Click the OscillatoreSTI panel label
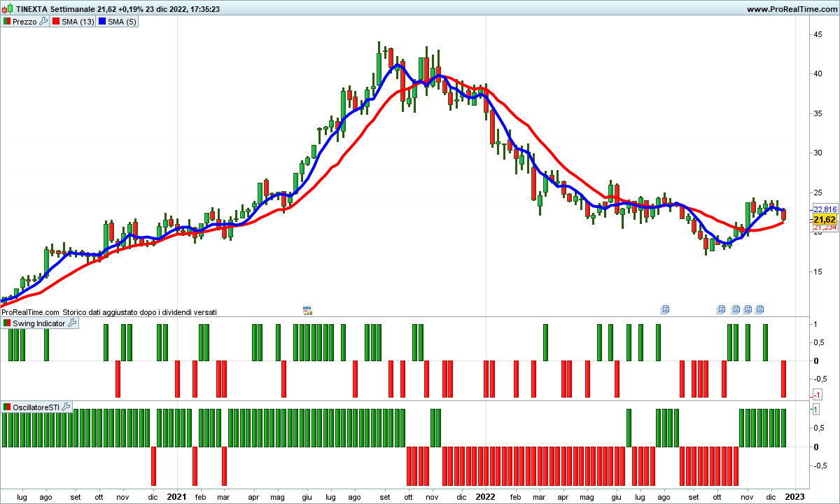Screen dimensions: 840x504 36,407
